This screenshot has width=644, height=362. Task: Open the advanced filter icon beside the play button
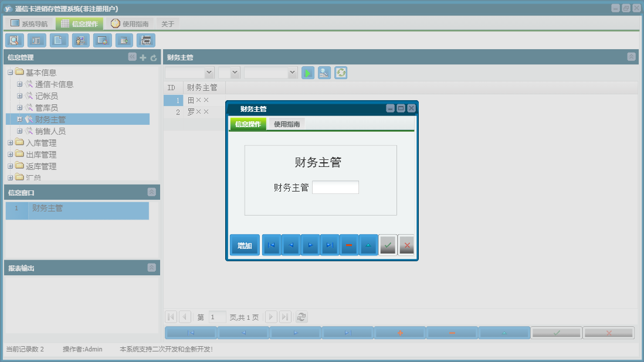pyautogui.click(x=324, y=72)
